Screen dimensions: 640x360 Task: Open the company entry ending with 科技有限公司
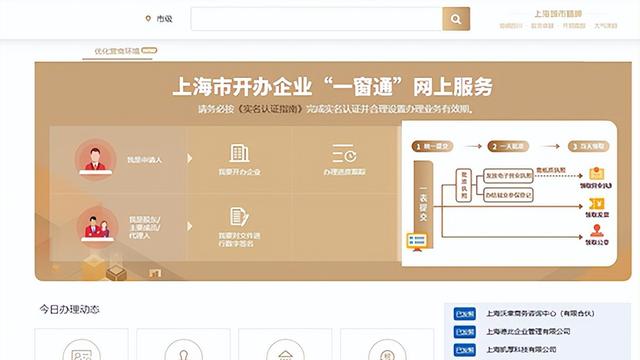[521, 349]
